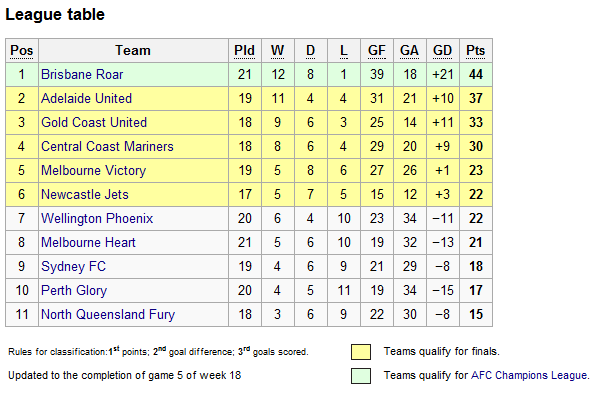Click the North Queensland Fury link

tap(108, 315)
